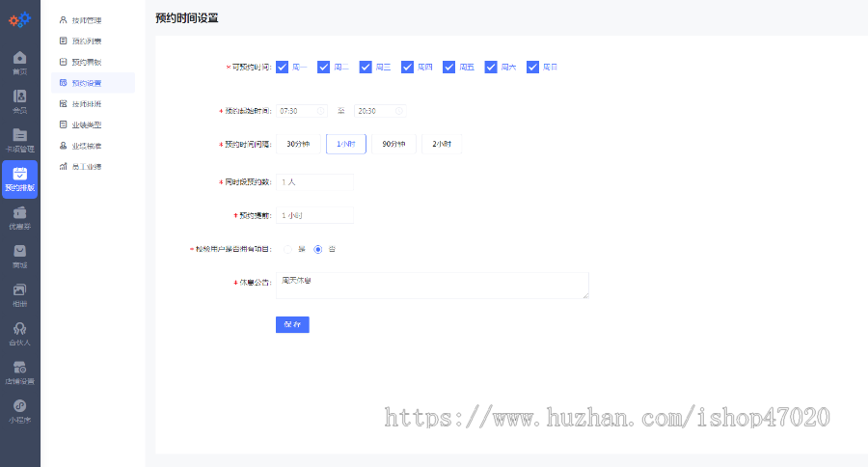Uncheck the 周五 Friday checkbox
The height and width of the screenshot is (467, 868).
(x=448, y=67)
